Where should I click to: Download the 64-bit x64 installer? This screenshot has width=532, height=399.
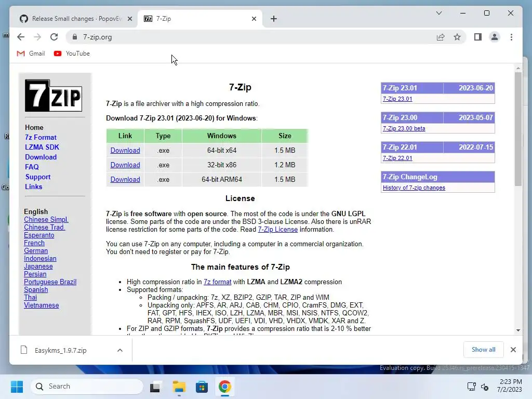tap(125, 150)
